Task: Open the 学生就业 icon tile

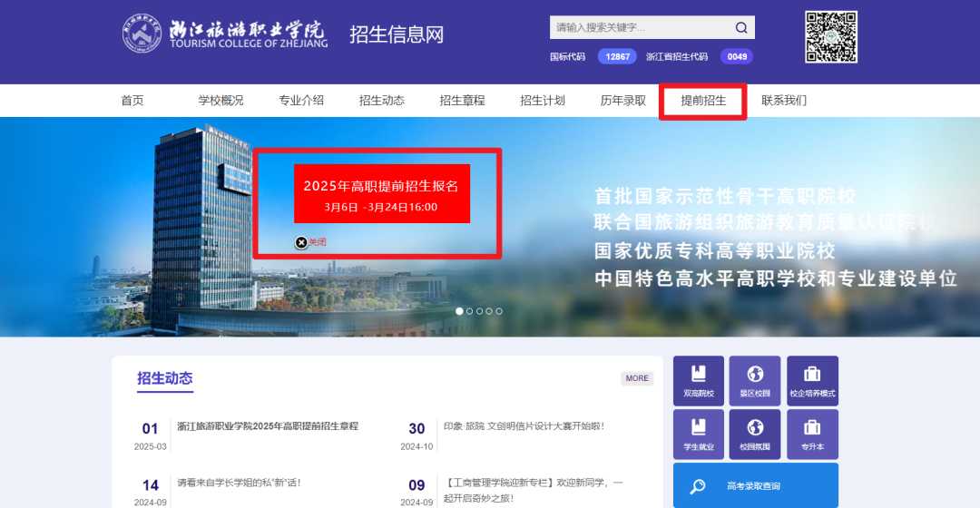Action: [699, 434]
